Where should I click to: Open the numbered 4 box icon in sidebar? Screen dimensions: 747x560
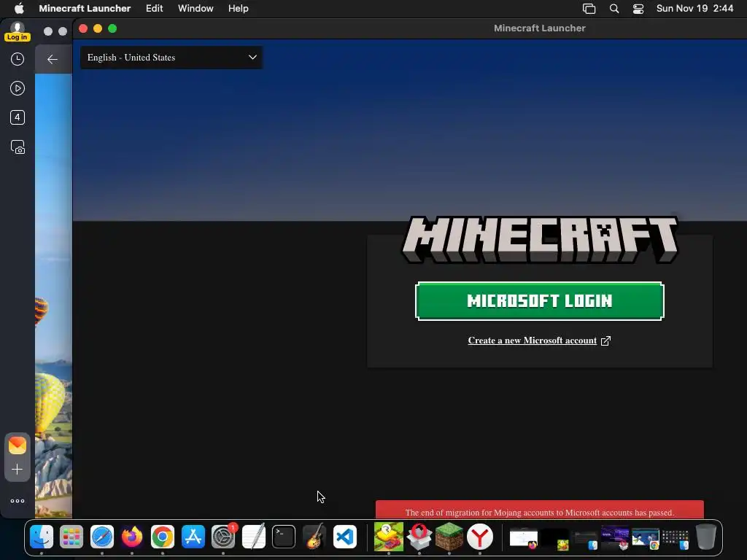coord(18,117)
